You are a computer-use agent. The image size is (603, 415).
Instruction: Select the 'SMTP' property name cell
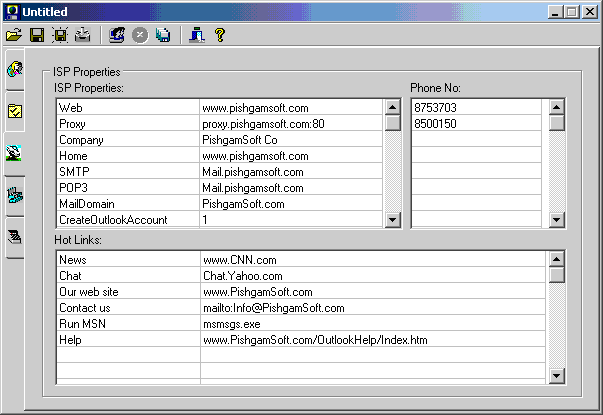pyautogui.click(x=128, y=172)
